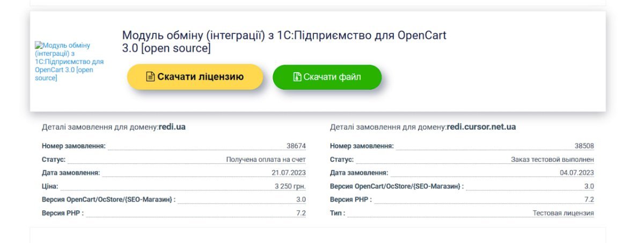Screen dimensions: 644x243
Task: Click the price 3 250 грн.
Action: pyautogui.click(x=290, y=186)
